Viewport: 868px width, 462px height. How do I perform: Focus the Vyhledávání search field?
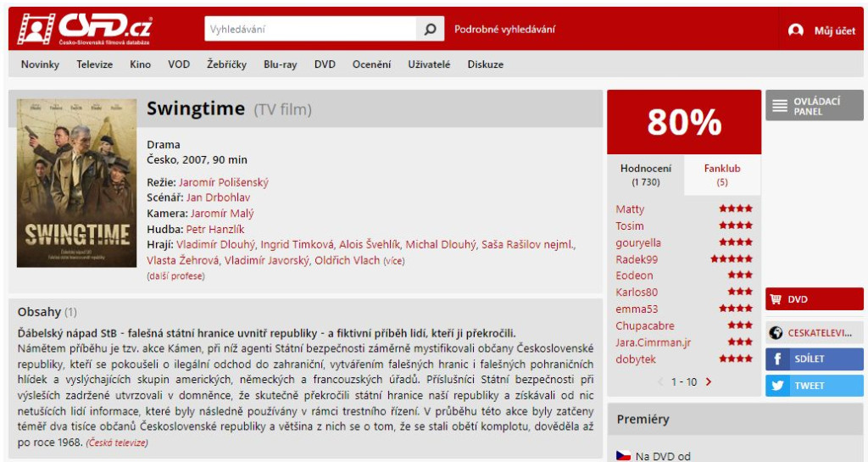click(x=310, y=29)
